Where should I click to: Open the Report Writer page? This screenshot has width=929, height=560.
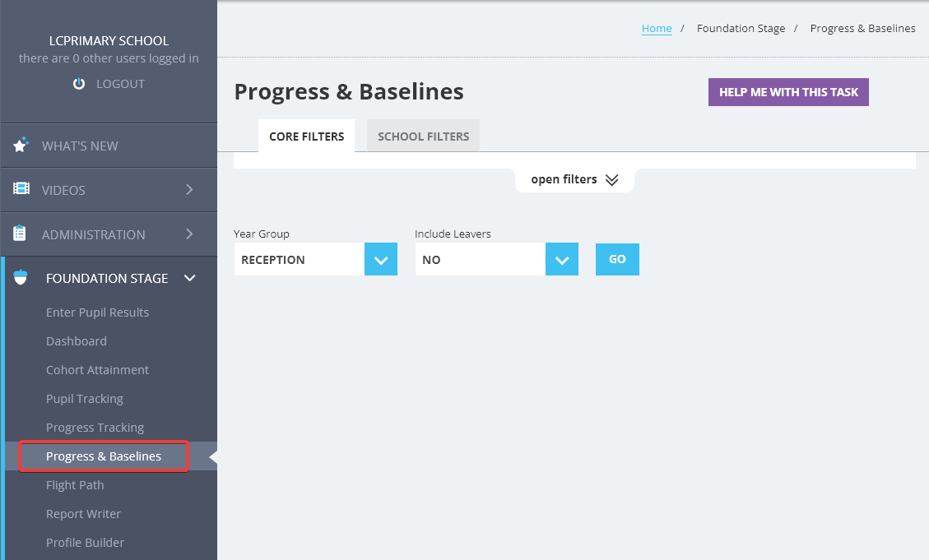point(84,514)
